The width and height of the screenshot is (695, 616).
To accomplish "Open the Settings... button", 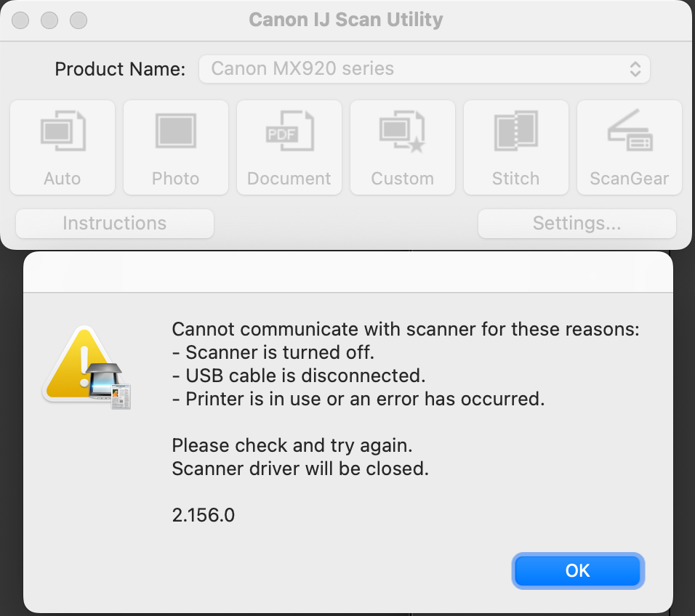I will (x=577, y=224).
